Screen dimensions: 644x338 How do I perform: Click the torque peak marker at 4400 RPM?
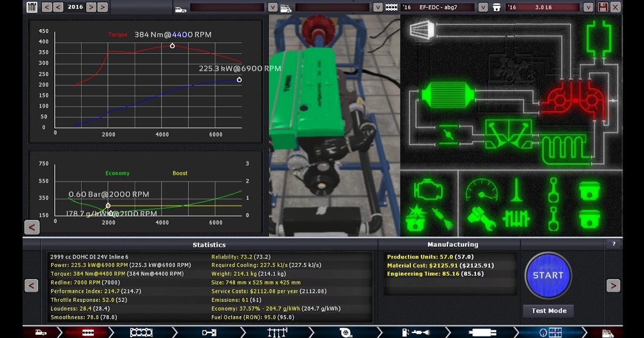(x=172, y=46)
